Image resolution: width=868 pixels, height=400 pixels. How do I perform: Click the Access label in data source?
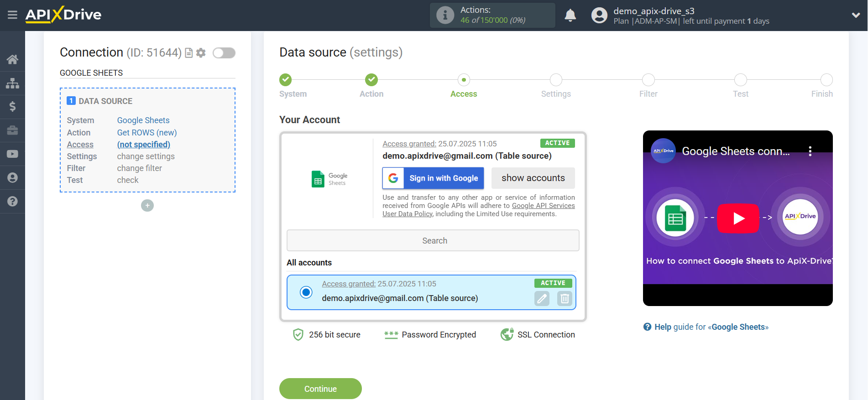80,145
